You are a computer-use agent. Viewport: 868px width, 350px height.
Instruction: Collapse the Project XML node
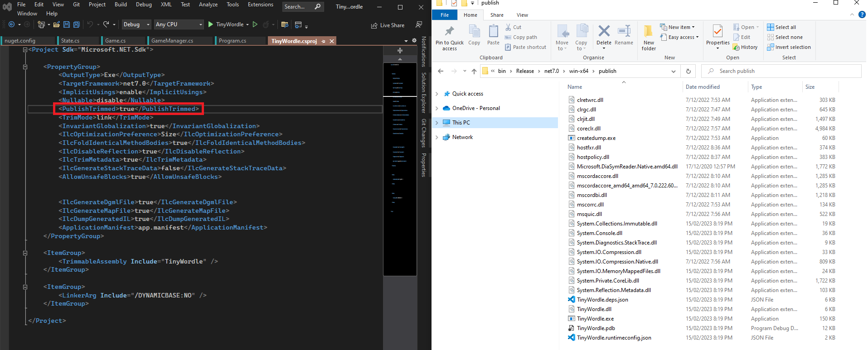coord(25,50)
